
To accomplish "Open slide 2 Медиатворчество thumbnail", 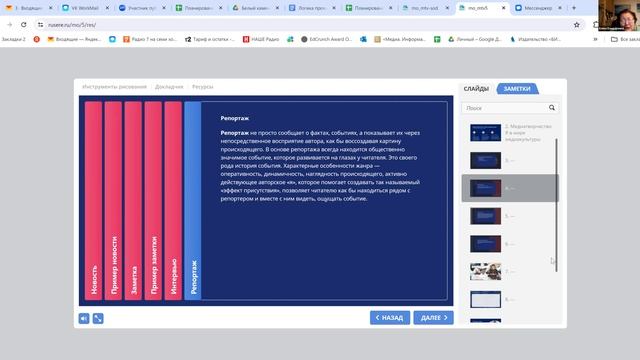I will [485, 133].
